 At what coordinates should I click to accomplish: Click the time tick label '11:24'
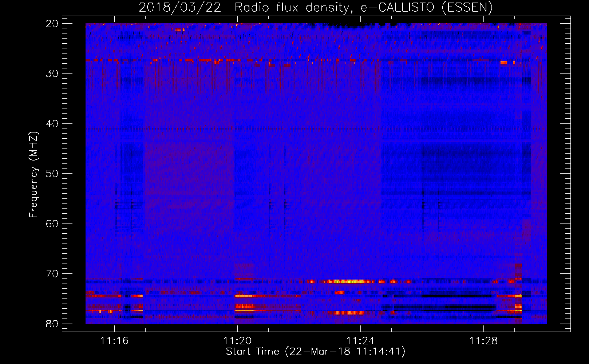pyautogui.click(x=360, y=341)
